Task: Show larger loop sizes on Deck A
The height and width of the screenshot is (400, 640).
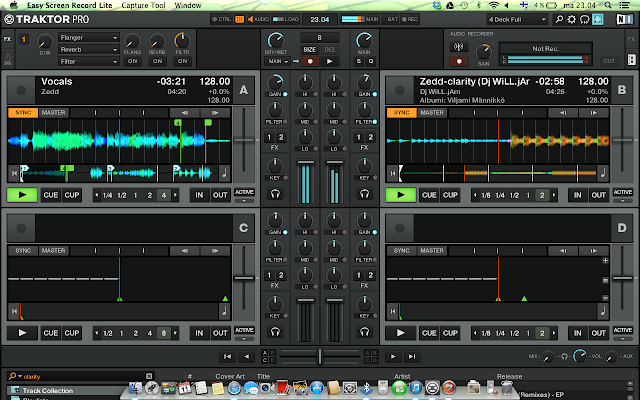Action: [x=176, y=195]
